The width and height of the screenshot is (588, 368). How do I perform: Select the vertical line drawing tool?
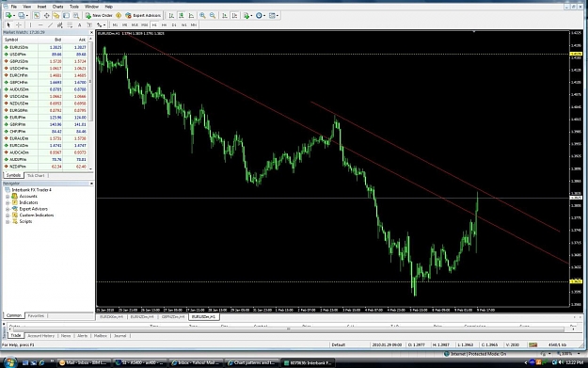31,24
